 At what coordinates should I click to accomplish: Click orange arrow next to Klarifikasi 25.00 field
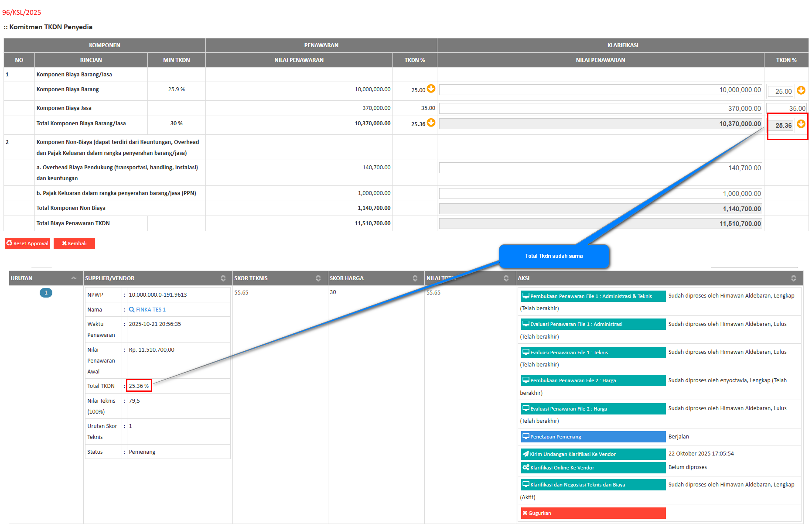point(801,90)
